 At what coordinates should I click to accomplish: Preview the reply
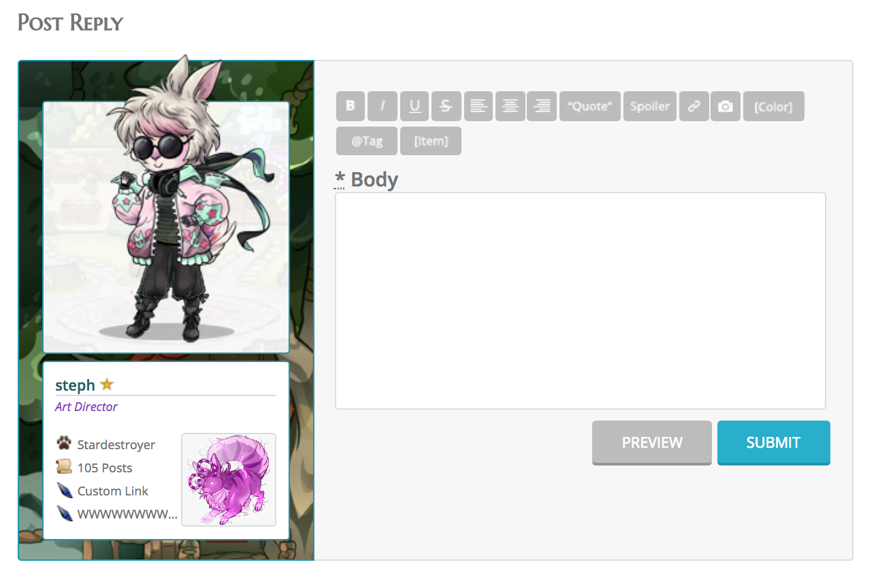click(652, 442)
